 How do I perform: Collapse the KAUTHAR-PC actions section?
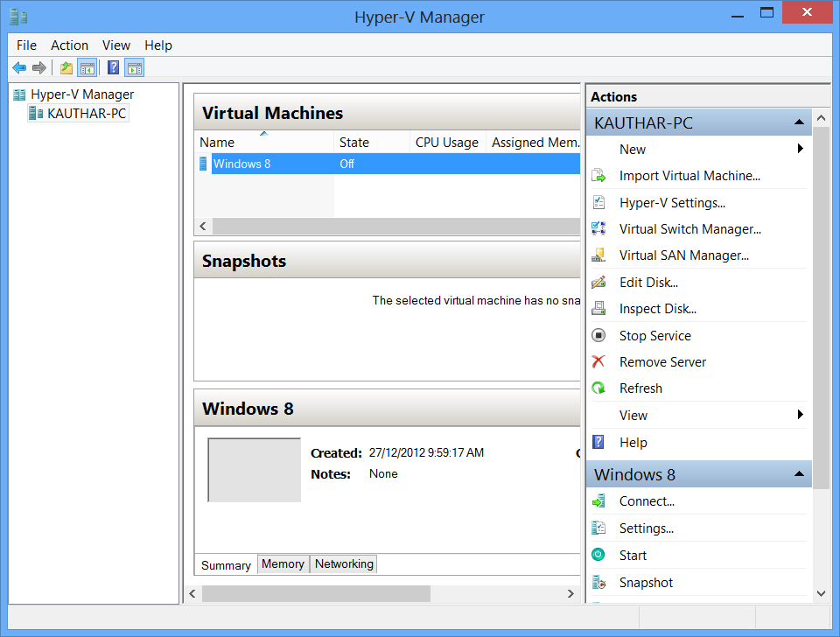tap(799, 122)
